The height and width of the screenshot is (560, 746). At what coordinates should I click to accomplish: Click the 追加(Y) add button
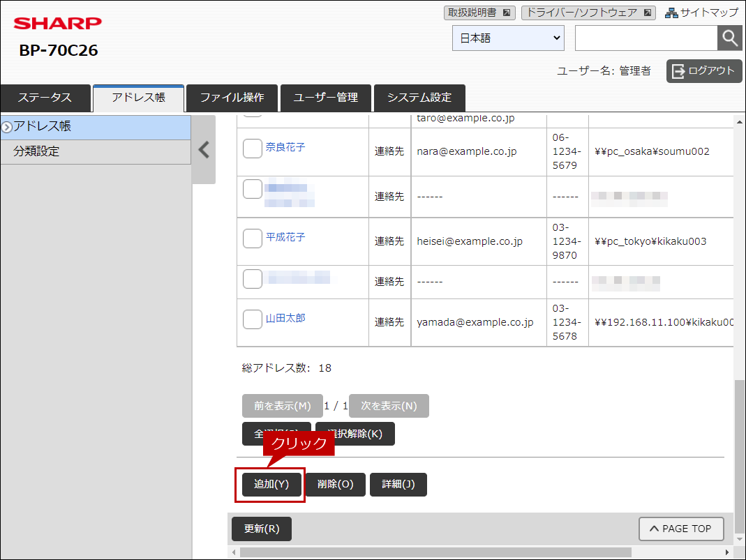(x=271, y=485)
